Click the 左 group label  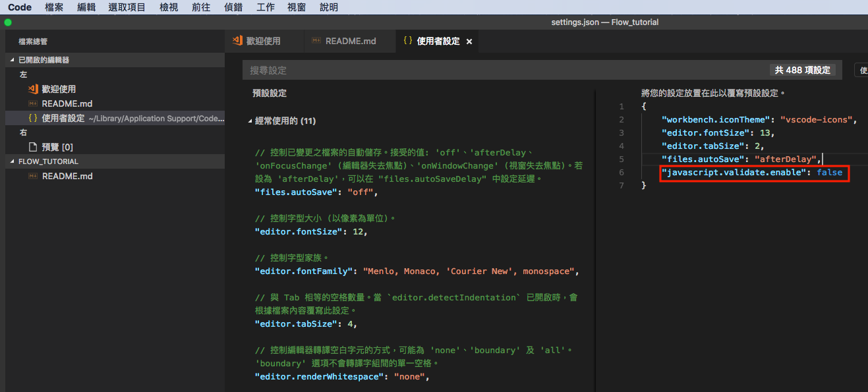pos(24,74)
